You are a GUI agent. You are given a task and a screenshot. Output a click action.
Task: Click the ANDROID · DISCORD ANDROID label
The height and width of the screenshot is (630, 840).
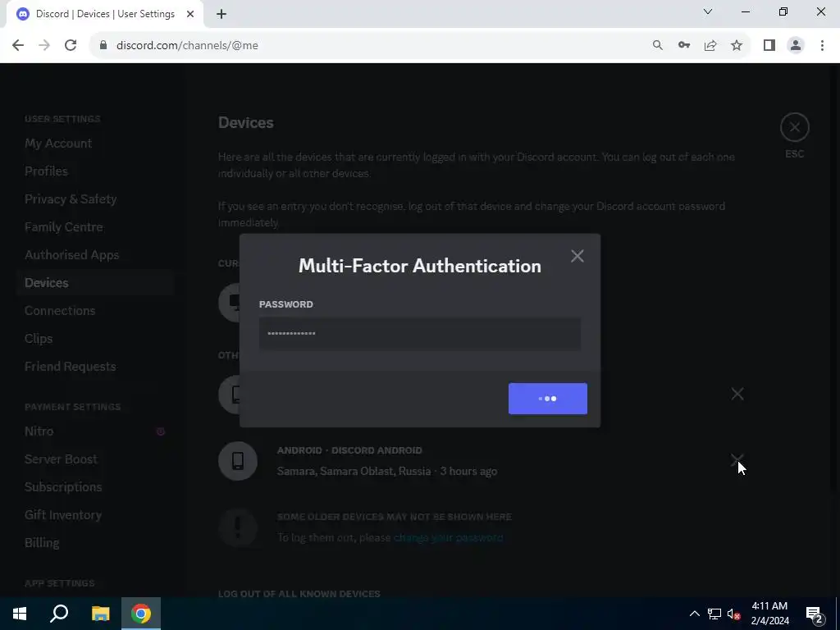click(349, 450)
